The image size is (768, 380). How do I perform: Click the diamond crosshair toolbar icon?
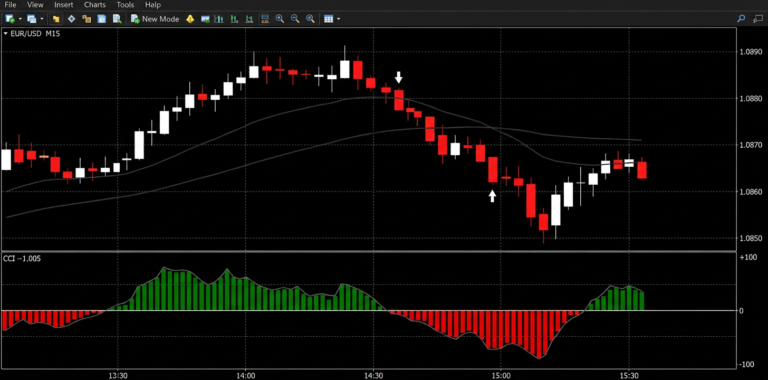(x=72, y=19)
